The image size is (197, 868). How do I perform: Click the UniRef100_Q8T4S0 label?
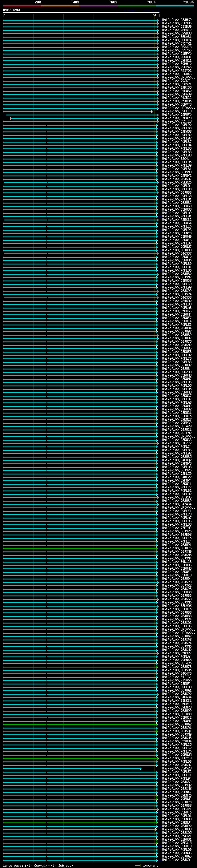pos(177,664)
